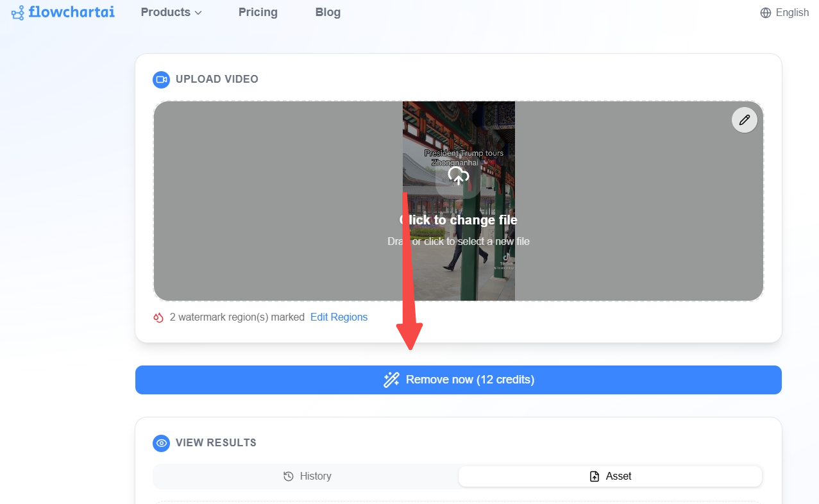
Task: Click the watermark droplet icon
Action: coord(158,317)
